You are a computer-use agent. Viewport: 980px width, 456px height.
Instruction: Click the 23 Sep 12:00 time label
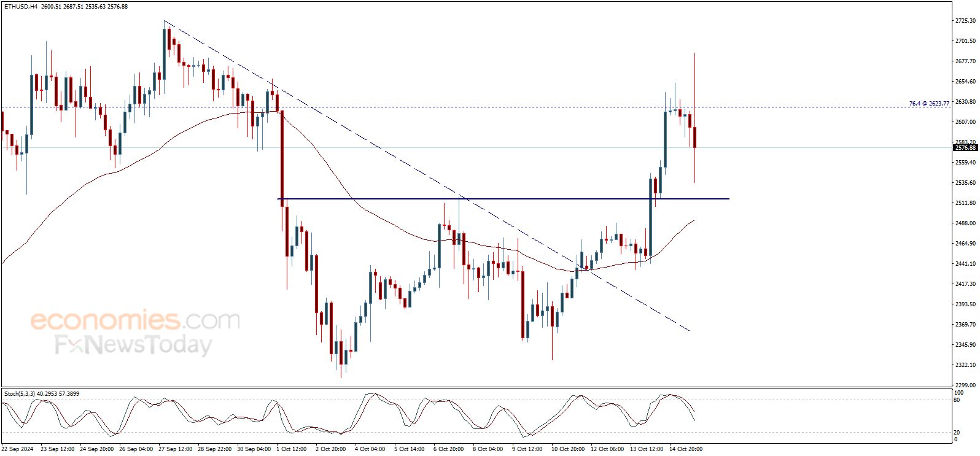click(57, 449)
